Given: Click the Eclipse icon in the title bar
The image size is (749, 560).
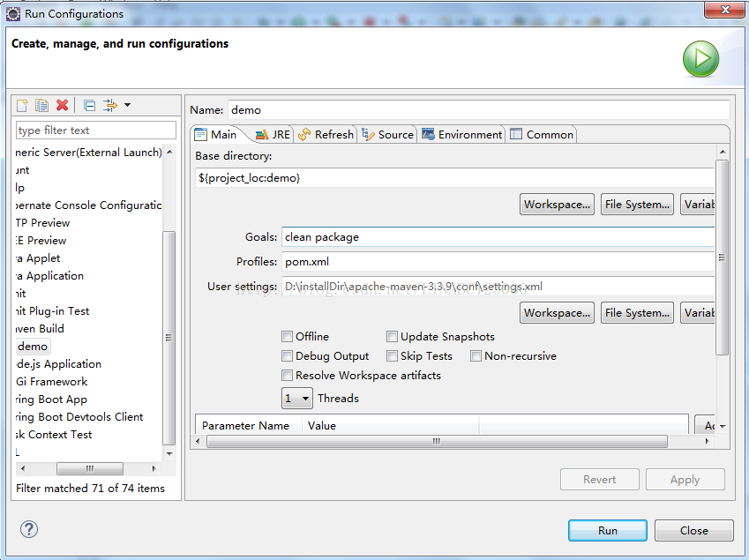Looking at the screenshot, I should tap(13, 13).
